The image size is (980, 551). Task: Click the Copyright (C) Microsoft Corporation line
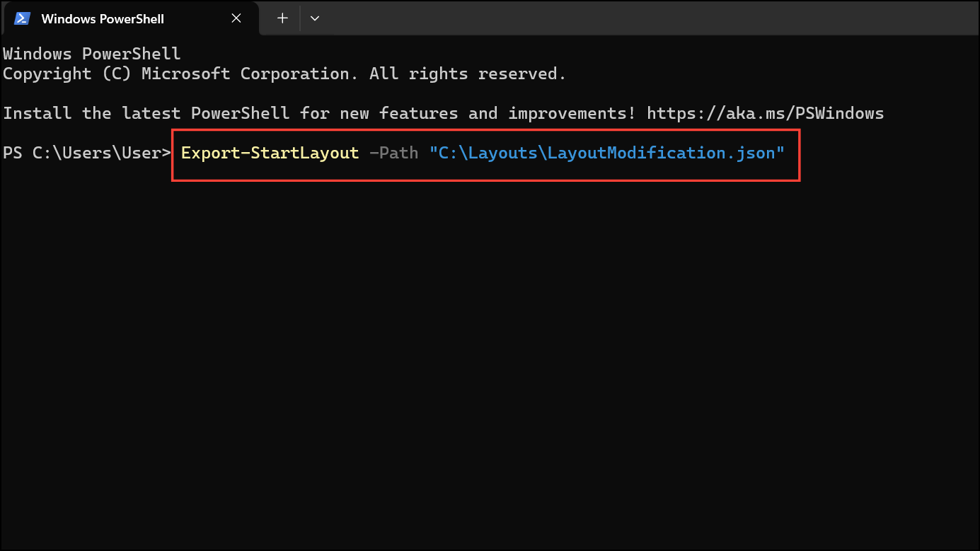click(284, 74)
